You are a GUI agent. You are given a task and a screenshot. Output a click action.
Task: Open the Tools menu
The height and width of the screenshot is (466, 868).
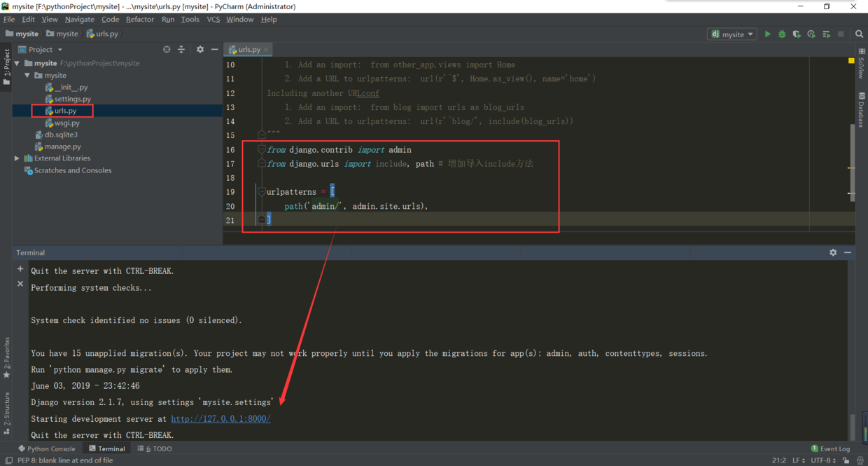[190, 20]
